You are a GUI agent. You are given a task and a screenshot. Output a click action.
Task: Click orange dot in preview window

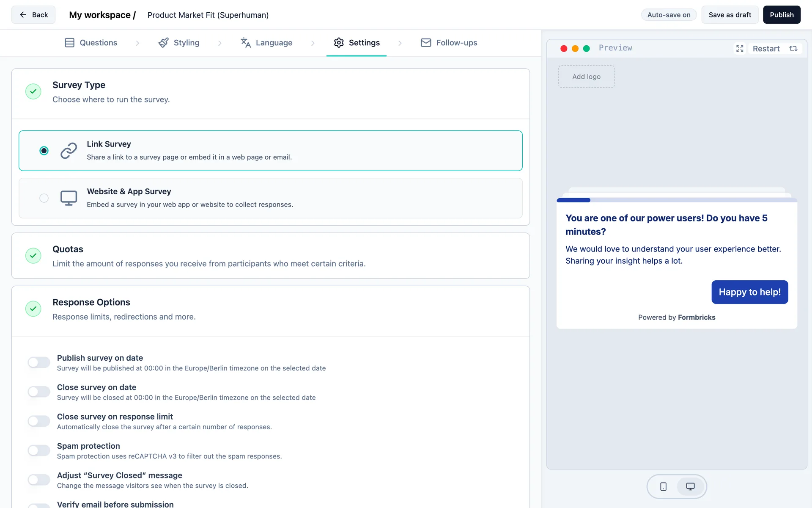575,49
